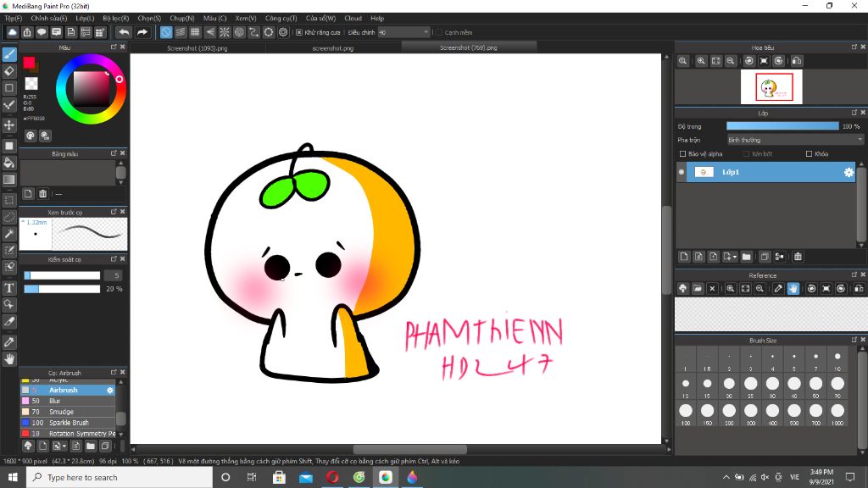The image size is (868, 488).
Task: Adjust brush opacity slider at 20 %
Action: (x=62, y=289)
